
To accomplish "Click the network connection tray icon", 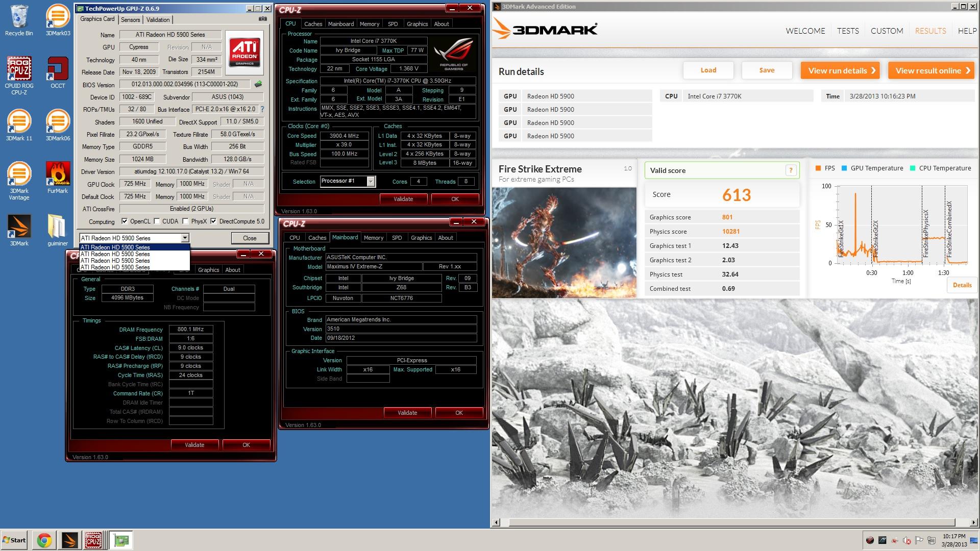I will pos(932,541).
